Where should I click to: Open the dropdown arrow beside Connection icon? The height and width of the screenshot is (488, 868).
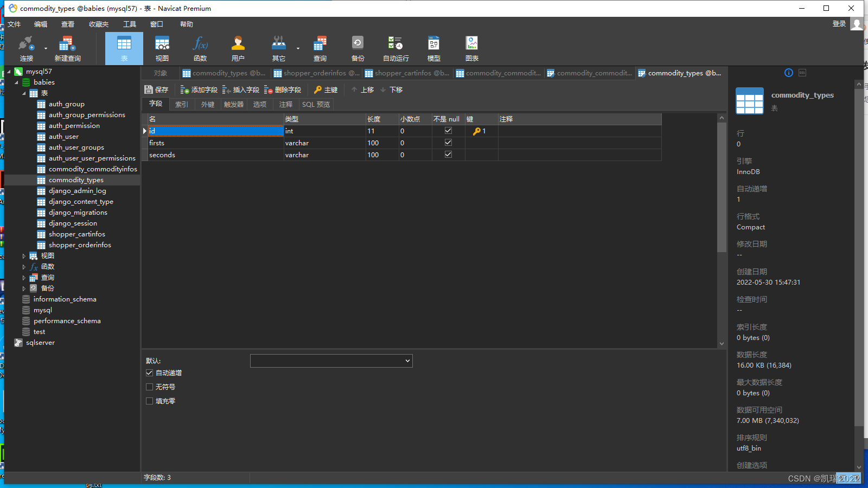click(x=46, y=49)
